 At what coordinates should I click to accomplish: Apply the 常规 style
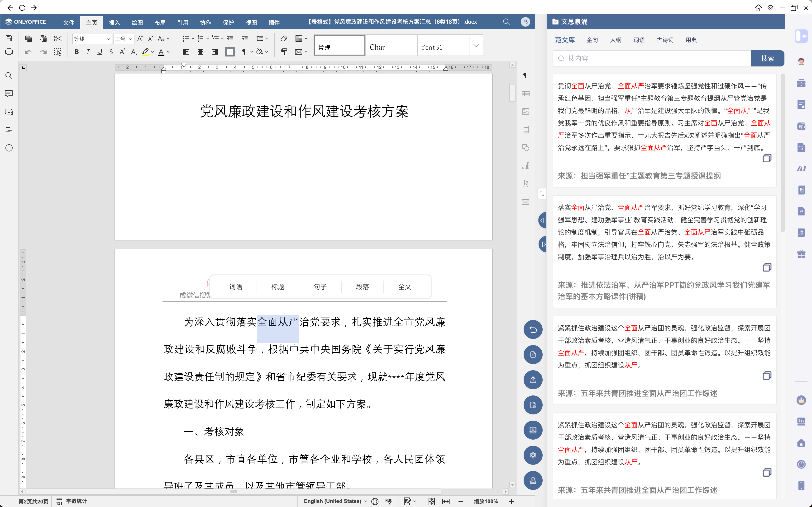[x=339, y=45]
